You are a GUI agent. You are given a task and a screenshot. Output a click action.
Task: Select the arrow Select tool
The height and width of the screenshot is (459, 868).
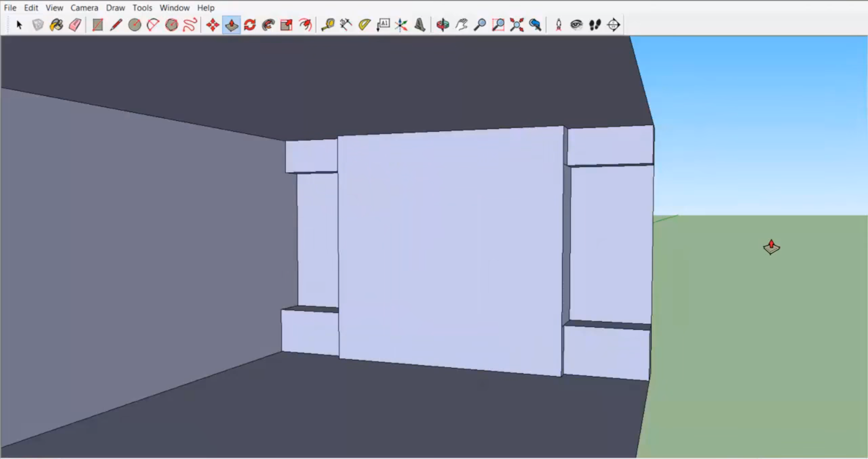(19, 25)
